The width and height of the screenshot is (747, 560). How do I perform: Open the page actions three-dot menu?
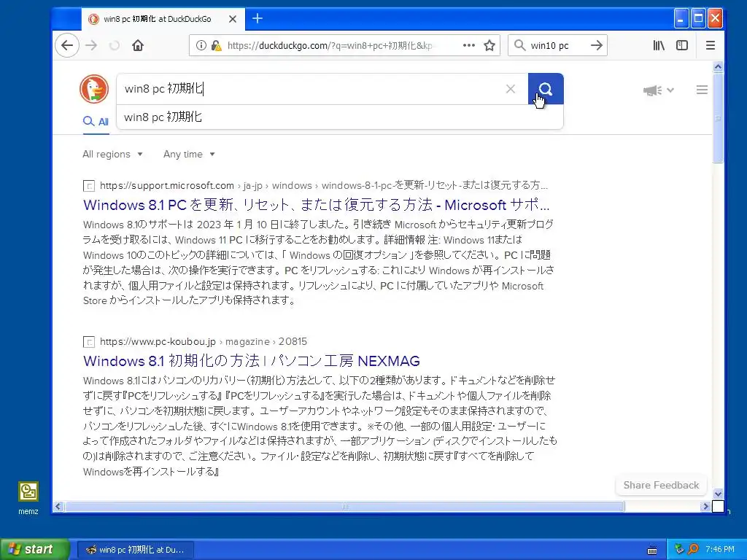(x=469, y=46)
